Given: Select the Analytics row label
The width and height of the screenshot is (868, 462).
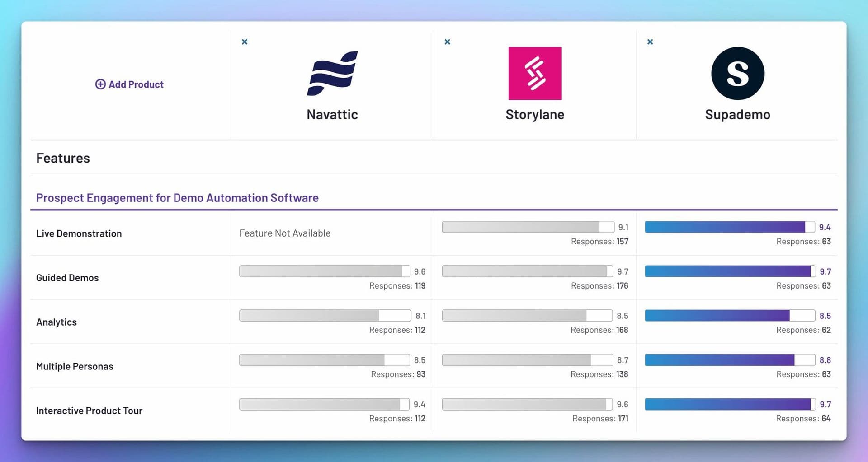Looking at the screenshot, I should pyautogui.click(x=57, y=322).
